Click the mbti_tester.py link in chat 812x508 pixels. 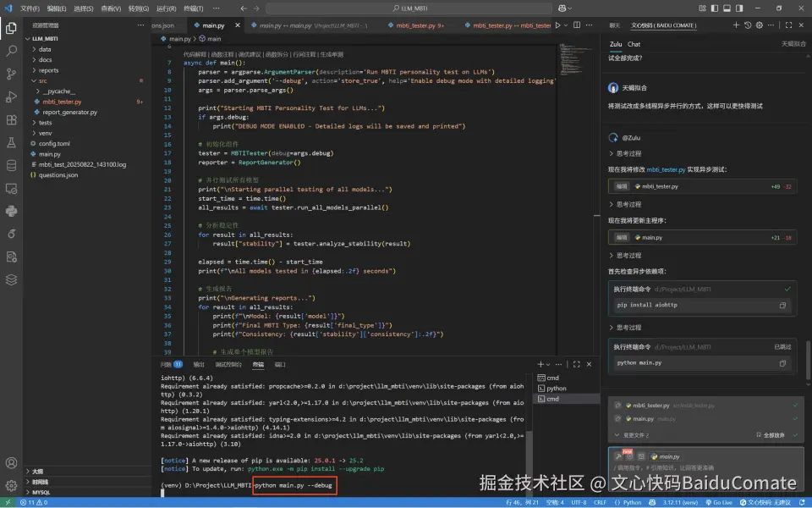coord(666,169)
